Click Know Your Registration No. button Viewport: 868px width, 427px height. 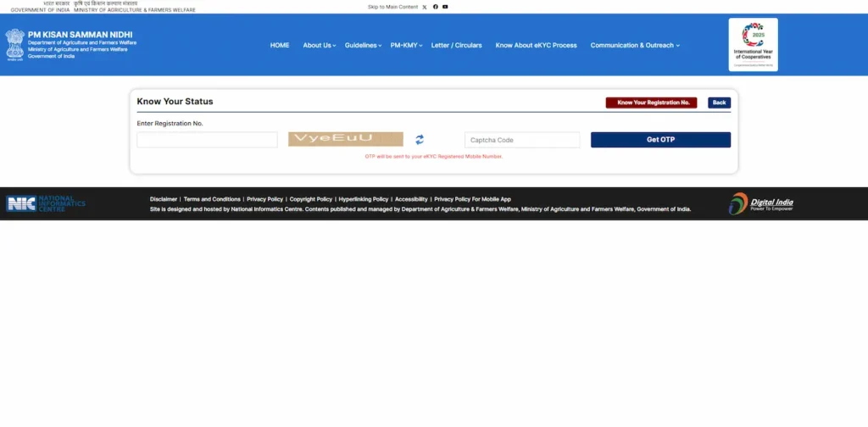point(651,103)
